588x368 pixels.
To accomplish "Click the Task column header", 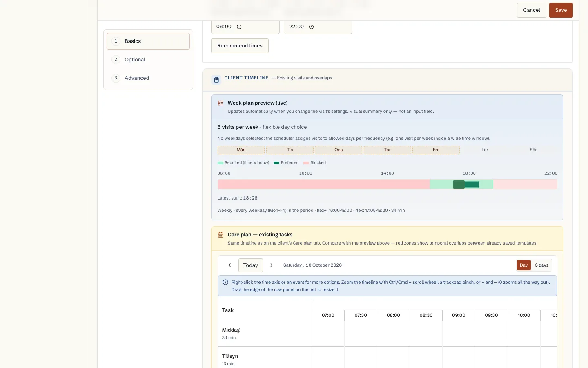I will 228,310.
